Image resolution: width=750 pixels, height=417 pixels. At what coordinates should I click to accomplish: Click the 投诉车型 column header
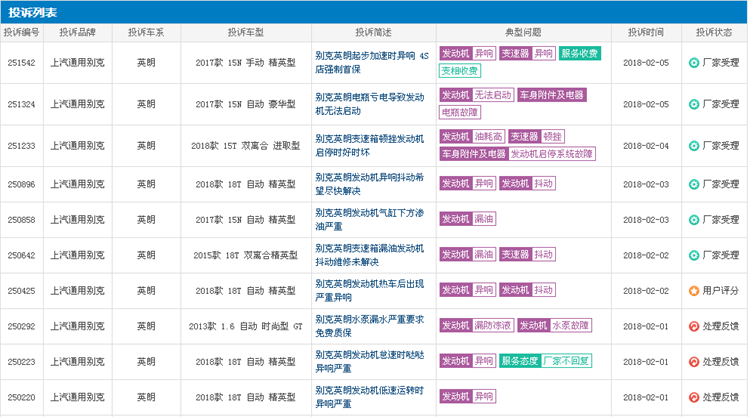pos(246,33)
